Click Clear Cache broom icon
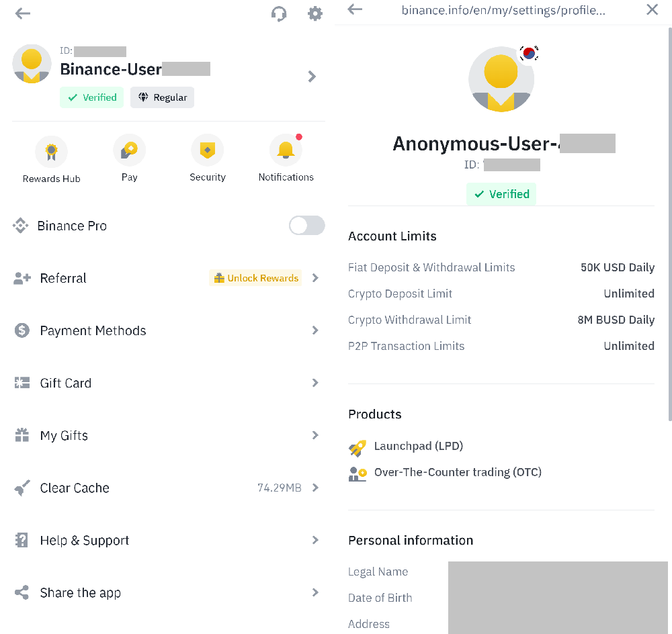The height and width of the screenshot is (634, 672). tap(22, 488)
